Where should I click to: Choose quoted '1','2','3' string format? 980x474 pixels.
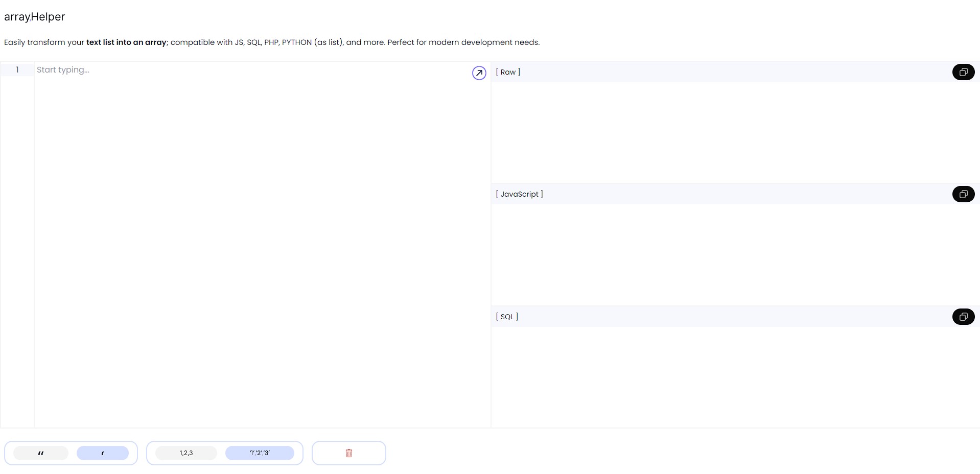[260, 453]
